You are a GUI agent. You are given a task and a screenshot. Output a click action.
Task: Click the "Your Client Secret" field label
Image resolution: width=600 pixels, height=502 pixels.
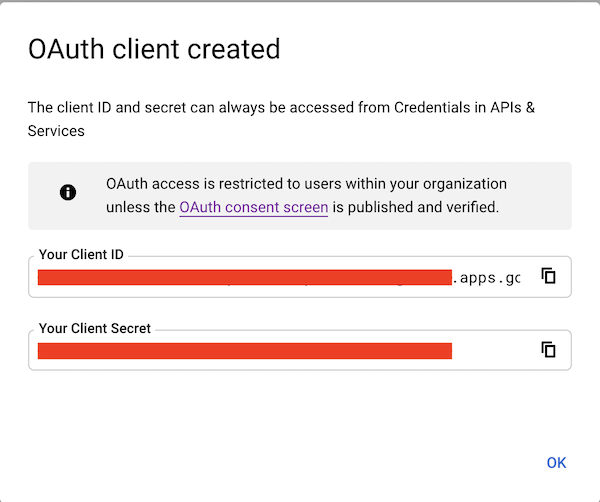coord(95,328)
